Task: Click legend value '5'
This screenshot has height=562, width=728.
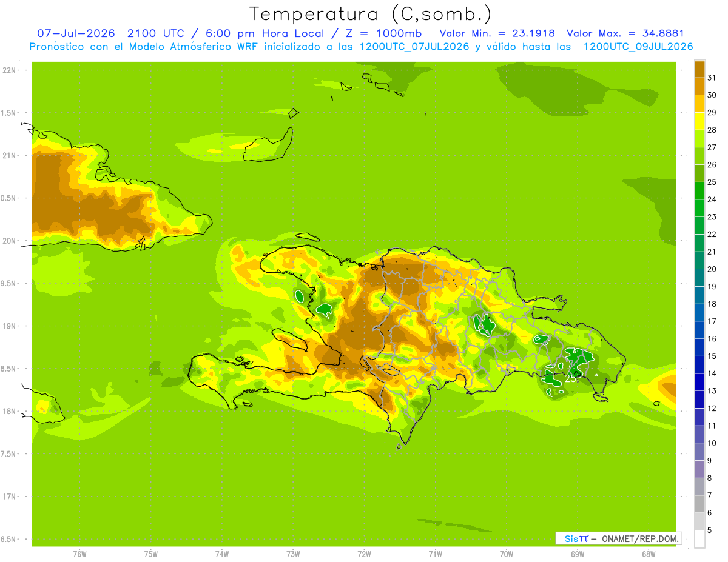Action: (710, 530)
